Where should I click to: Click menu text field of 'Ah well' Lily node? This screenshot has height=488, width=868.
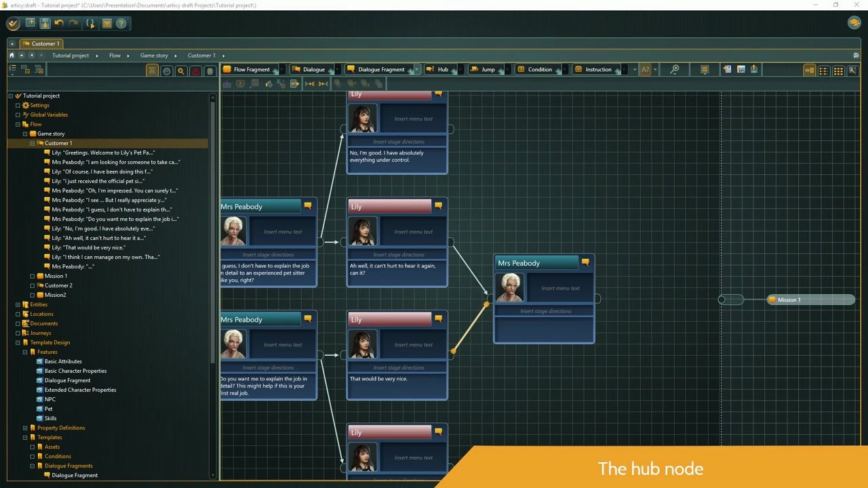[414, 232]
